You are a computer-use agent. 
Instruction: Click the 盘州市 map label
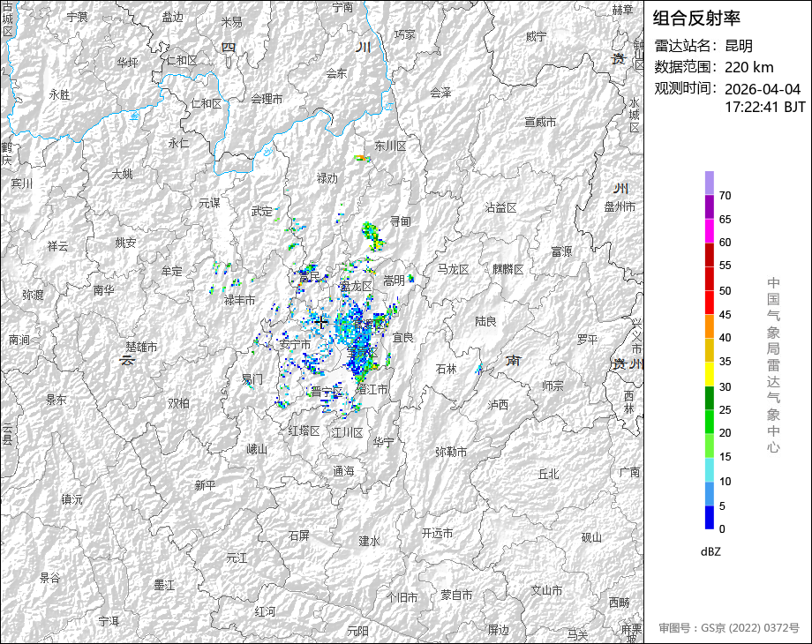point(620,207)
